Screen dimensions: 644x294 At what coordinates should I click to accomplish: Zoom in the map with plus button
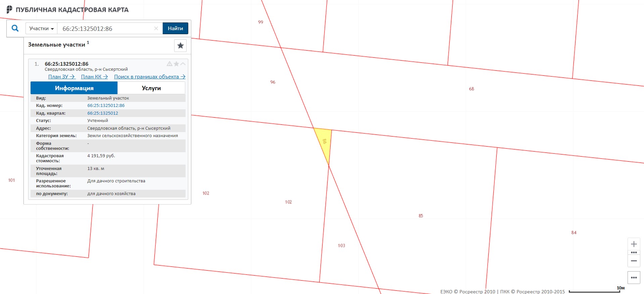(634, 244)
